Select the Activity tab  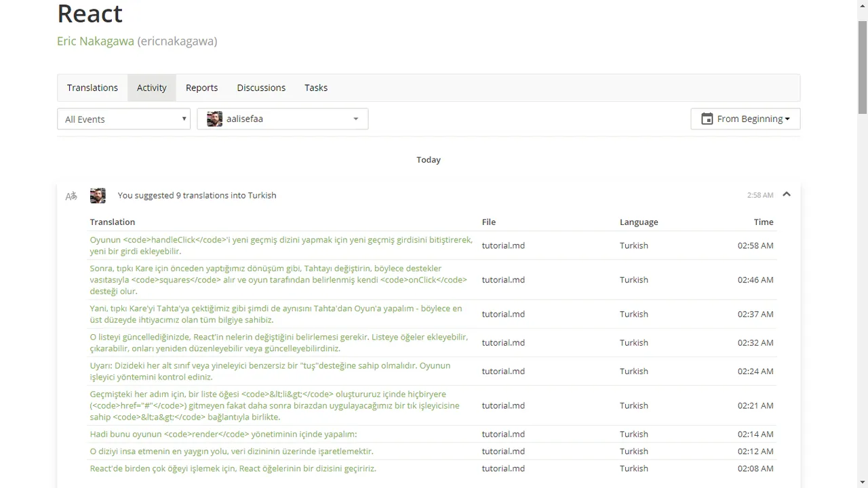[152, 87]
